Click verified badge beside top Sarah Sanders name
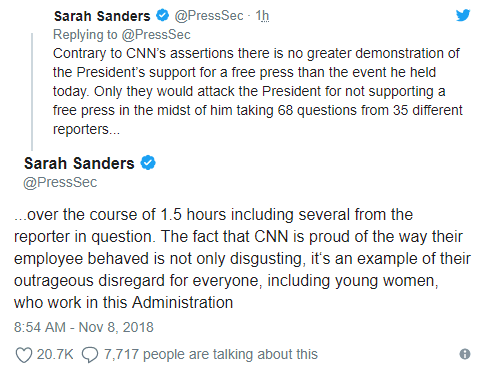The width and height of the screenshot is (483, 378). coord(163,15)
